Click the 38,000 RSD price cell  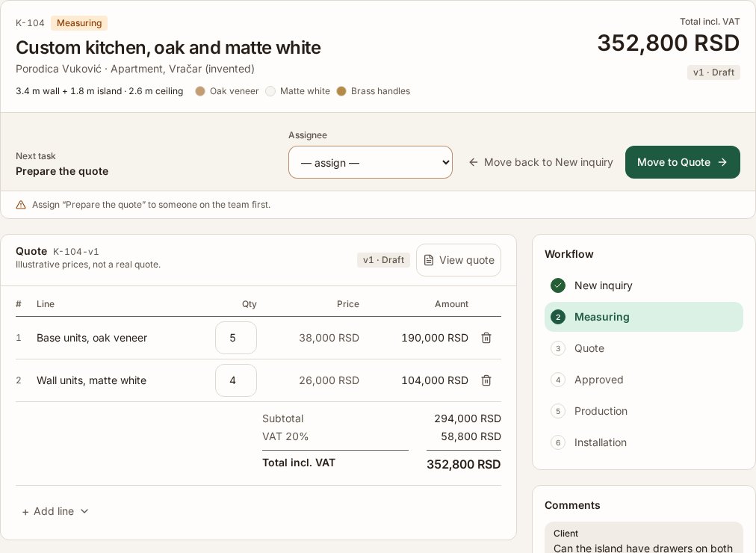329,338
